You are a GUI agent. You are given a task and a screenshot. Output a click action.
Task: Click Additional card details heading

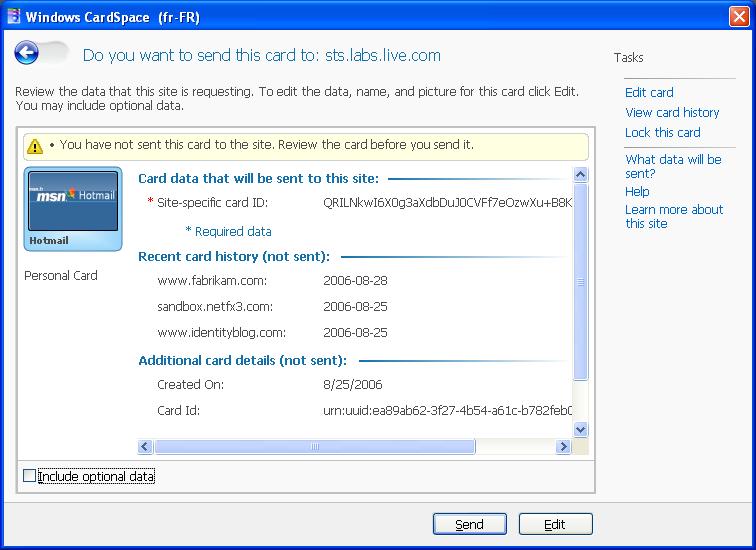click(243, 361)
